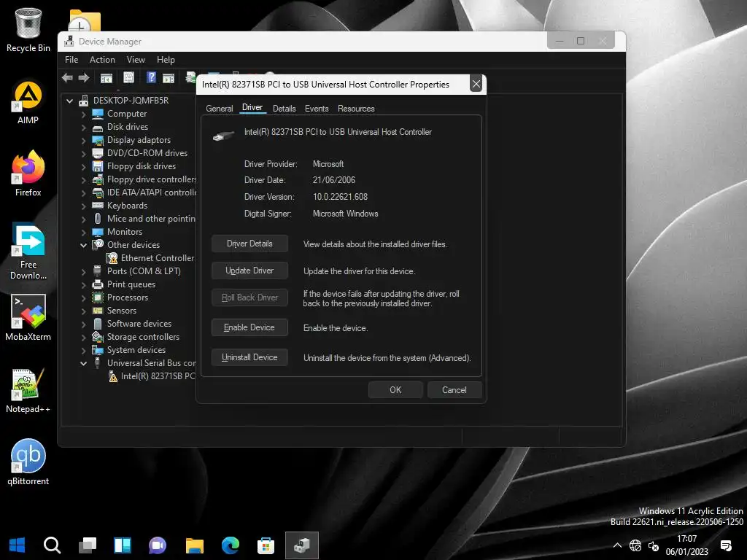Viewport: 747px width, 560px height.
Task: Select Software devices in the device tree
Action: [139, 324]
